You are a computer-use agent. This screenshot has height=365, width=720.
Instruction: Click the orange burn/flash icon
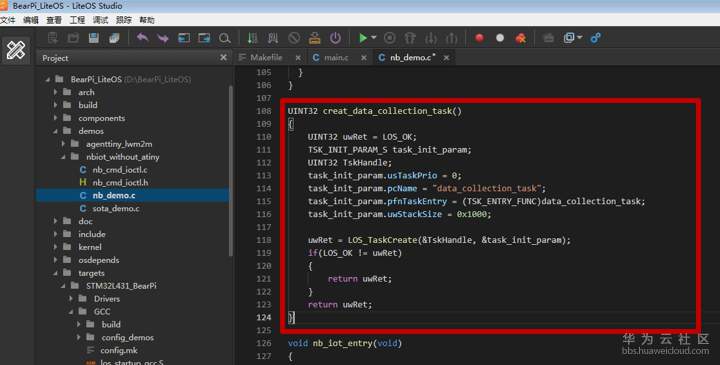(315, 38)
